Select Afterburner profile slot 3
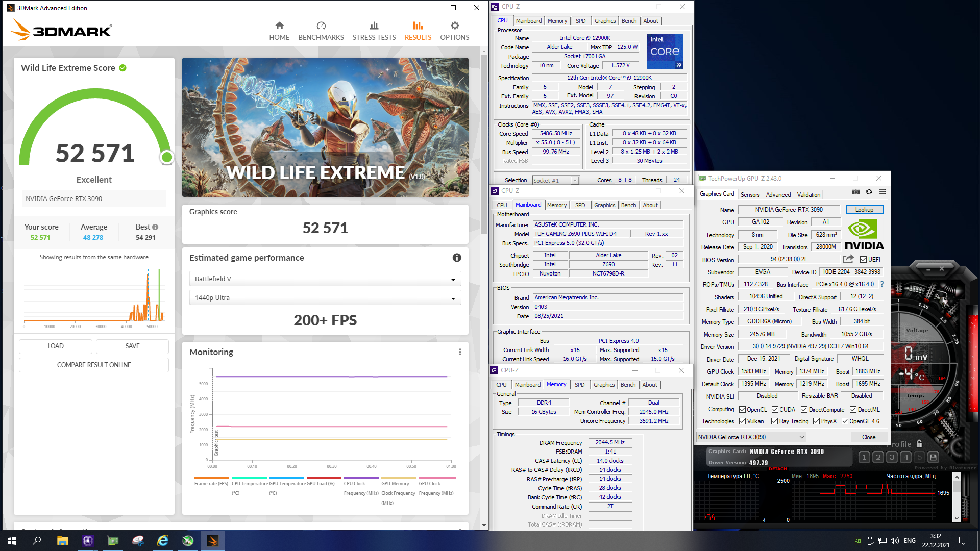The height and width of the screenshot is (551, 980). pos(892,457)
